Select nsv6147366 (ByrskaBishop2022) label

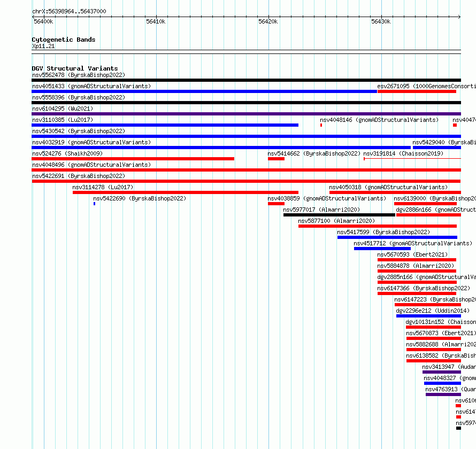[x=424, y=288]
